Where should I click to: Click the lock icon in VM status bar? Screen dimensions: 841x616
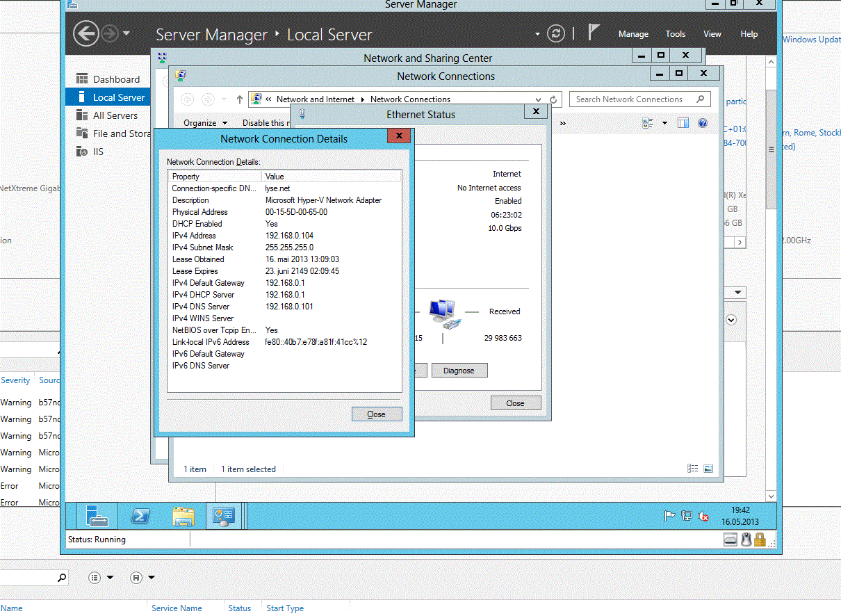click(x=760, y=539)
